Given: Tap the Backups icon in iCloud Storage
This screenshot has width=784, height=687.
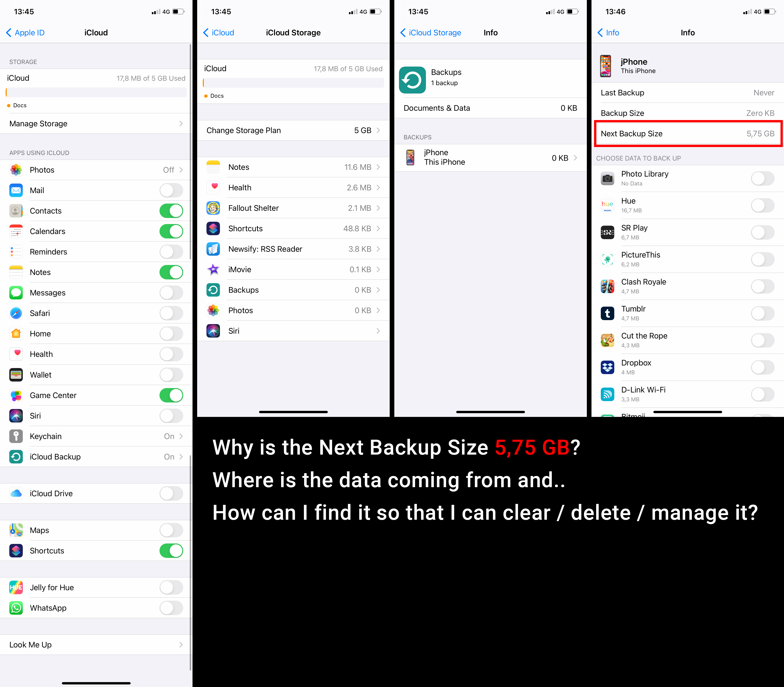Looking at the screenshot, I should pos(213,289).
